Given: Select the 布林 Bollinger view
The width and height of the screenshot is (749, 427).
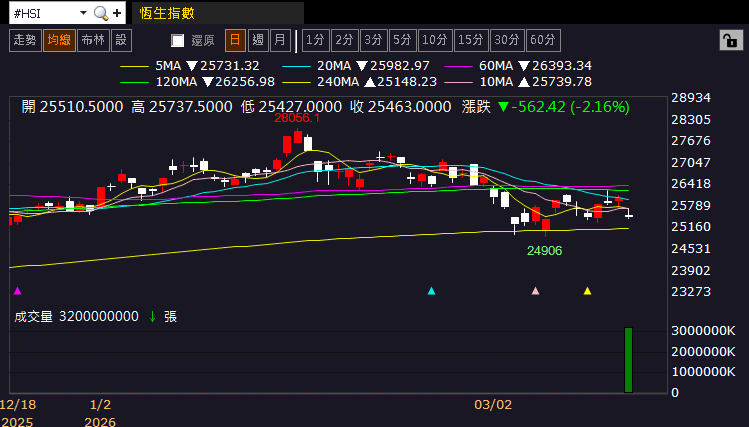Looking at the screenshot, I should [93, 40].
